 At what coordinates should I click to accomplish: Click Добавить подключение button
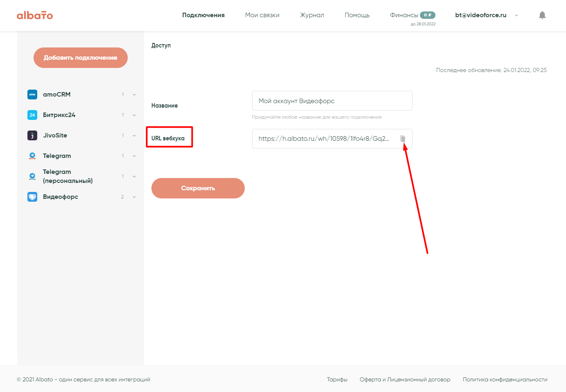pyautogui.click(x=81, y=58)
